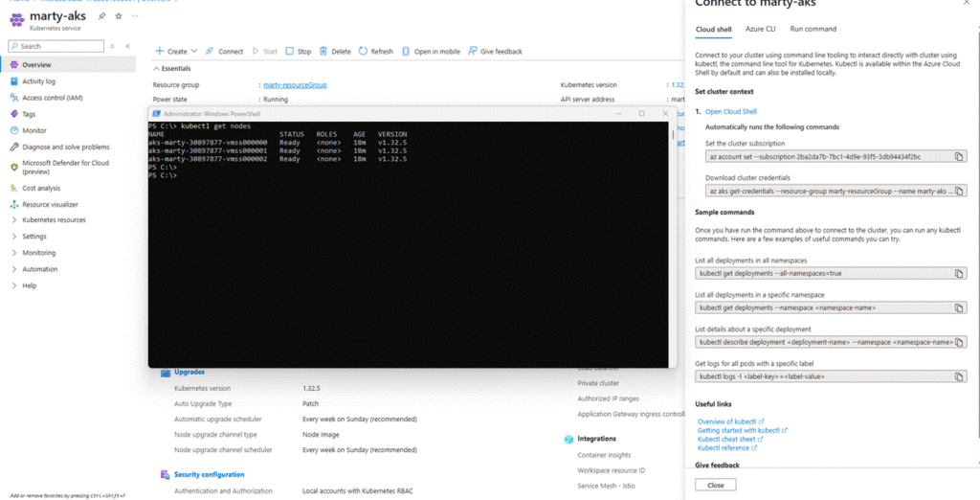Expand the Monitoring section in the sidebar
Screen dimensions: 980x500
(x=13, y=253)
